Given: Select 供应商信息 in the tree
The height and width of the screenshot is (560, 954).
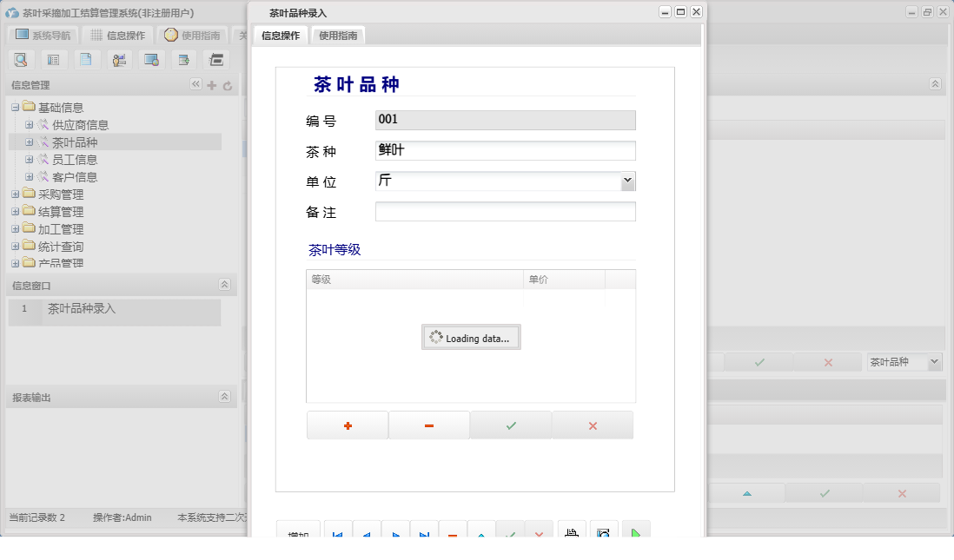Looking at the screenshot, I should point(80,125).
